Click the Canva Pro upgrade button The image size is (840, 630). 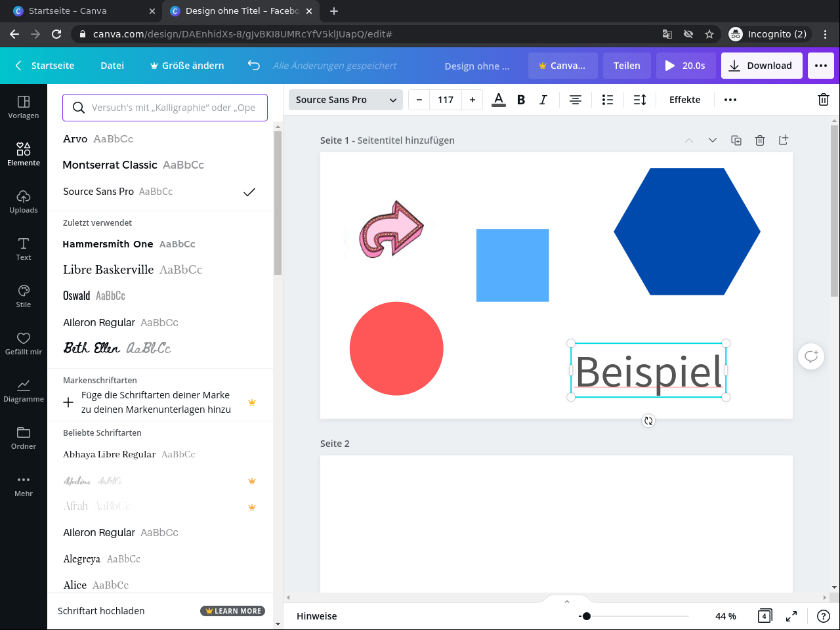[x=562, y=66]
